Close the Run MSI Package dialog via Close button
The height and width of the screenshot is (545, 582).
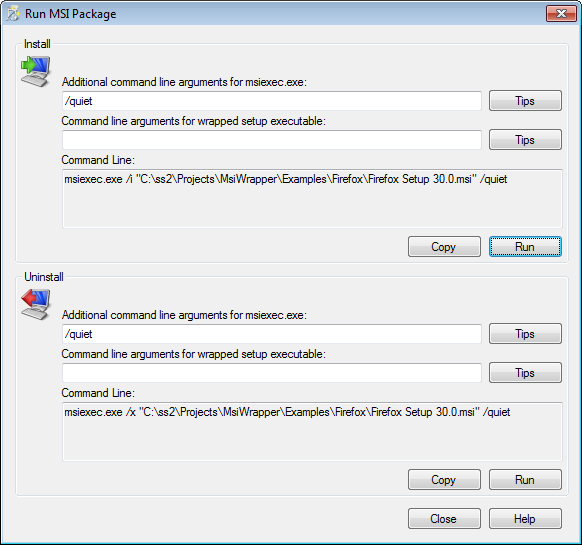(x=444, y=519)
